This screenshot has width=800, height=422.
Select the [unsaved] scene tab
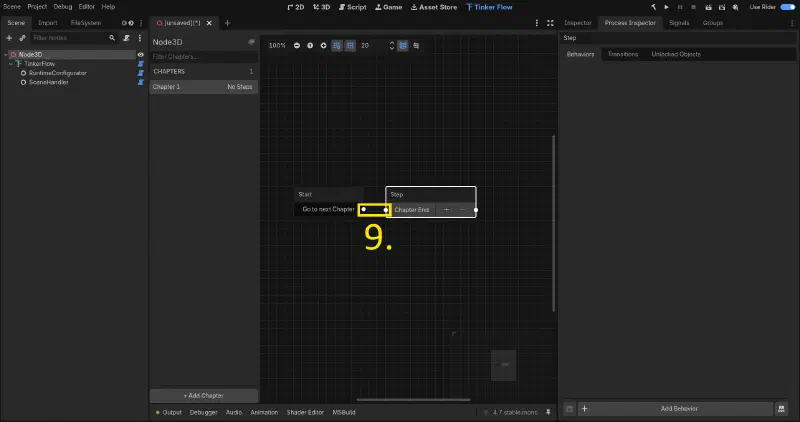pos(182,23)
